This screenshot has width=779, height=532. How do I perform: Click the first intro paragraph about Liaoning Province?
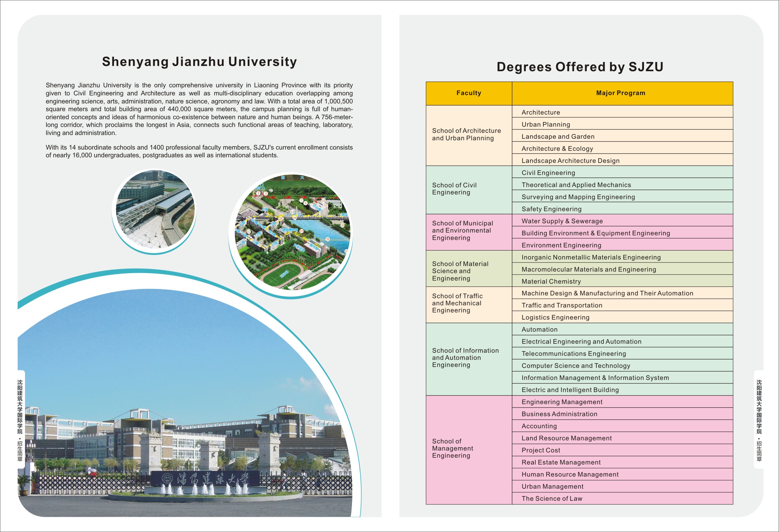tap(199, 109)
